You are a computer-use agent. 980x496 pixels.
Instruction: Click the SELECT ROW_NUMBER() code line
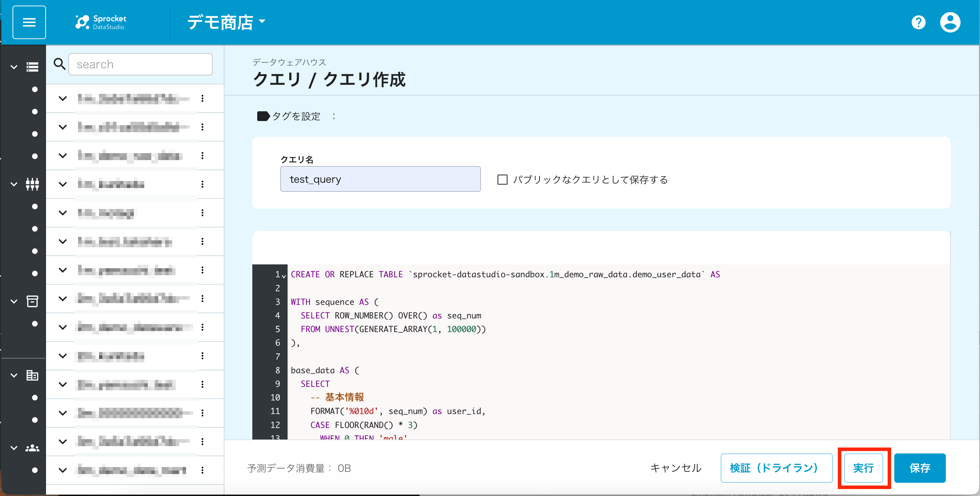(391, 316)
